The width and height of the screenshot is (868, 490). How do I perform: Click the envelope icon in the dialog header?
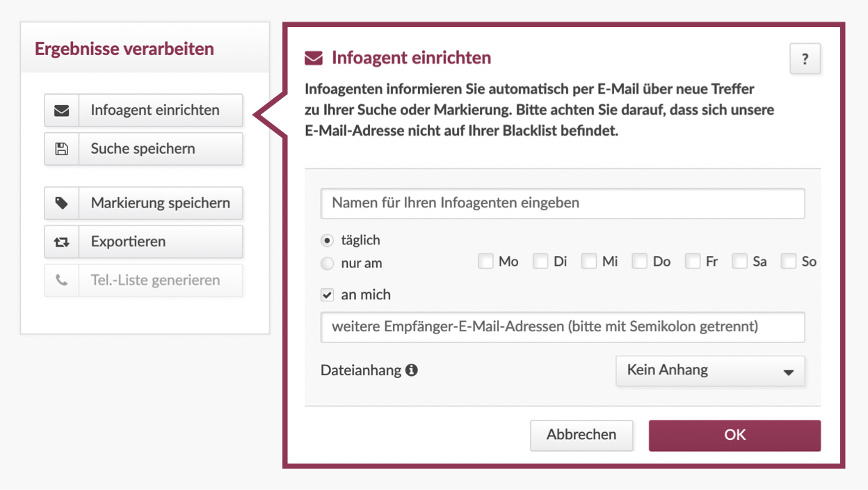coord(312,58)
